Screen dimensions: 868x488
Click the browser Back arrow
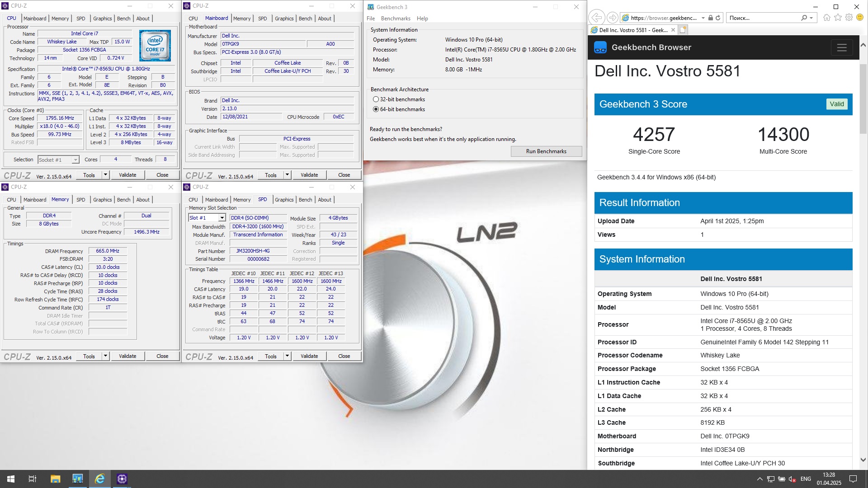(597, 18)
